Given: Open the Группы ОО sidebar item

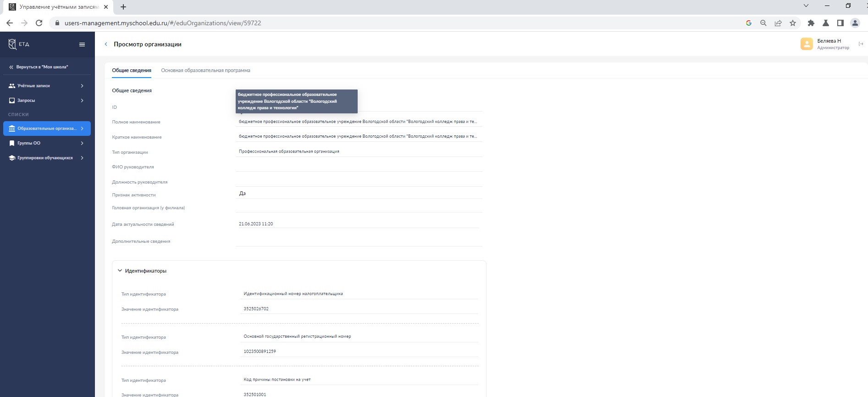Looking at the screenshot, I should click(47, 143).
